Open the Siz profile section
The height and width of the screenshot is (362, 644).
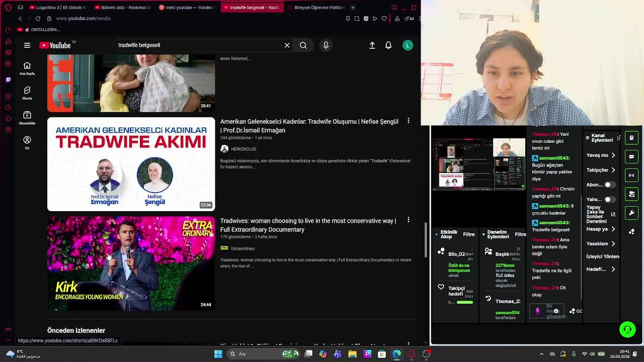coord(27,143)
